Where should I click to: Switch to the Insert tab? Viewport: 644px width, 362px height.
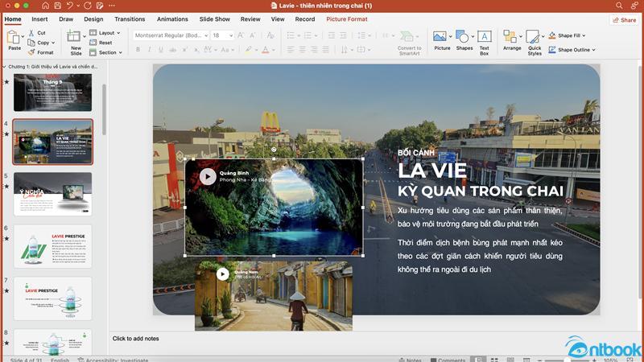pyautogui.click(x=39, y=19)
